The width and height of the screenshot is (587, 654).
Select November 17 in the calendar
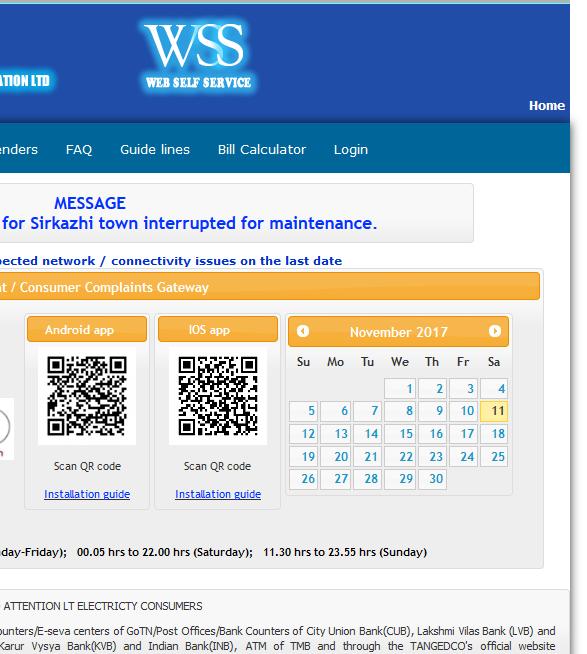463,434
